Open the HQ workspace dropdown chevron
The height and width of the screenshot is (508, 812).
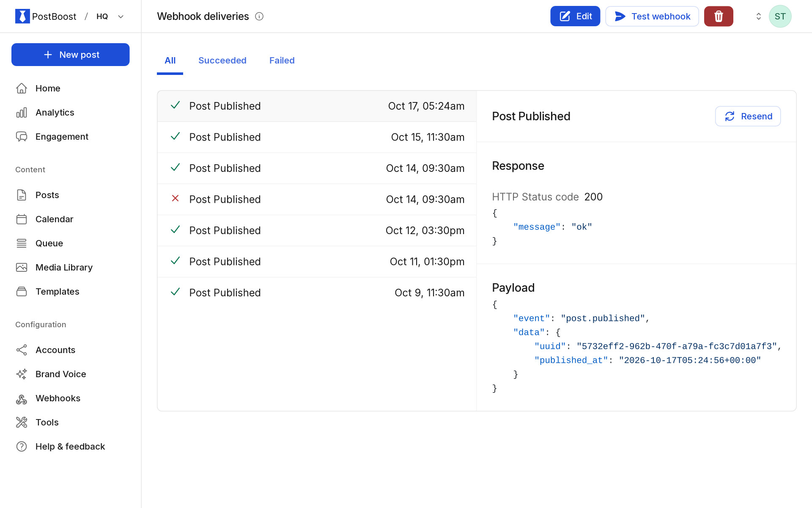click(x=121, y=17)
